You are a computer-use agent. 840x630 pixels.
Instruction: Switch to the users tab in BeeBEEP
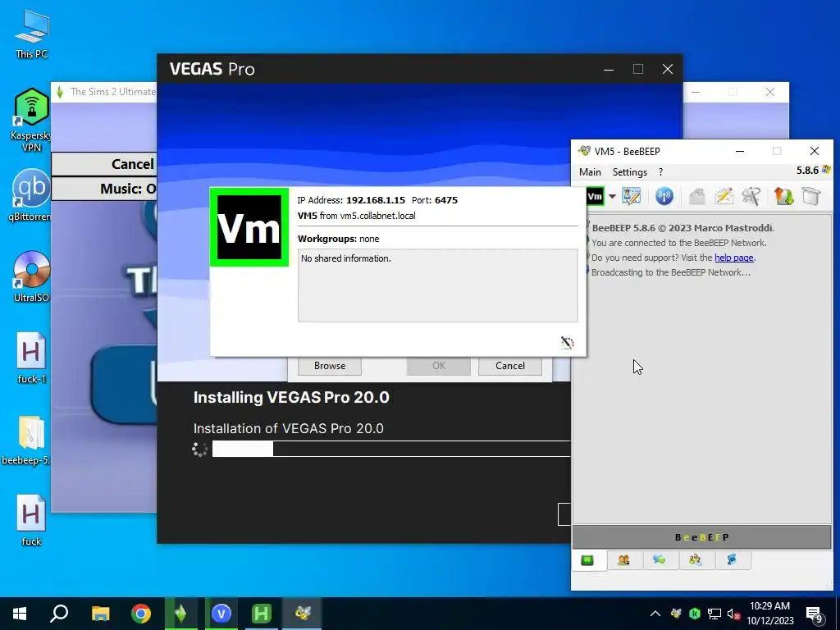(x=623, y=560)
